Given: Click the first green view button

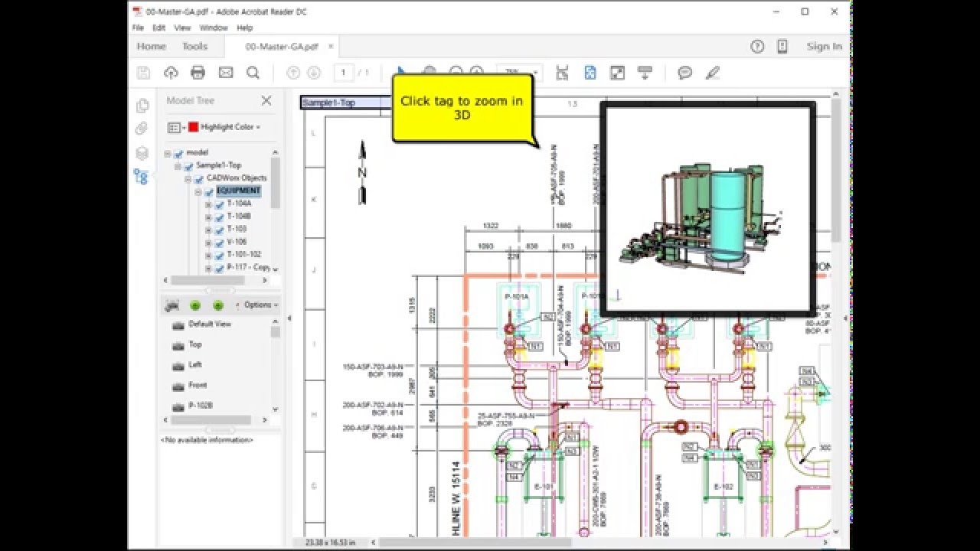Looking at the screenshot, I should point(195,305).
